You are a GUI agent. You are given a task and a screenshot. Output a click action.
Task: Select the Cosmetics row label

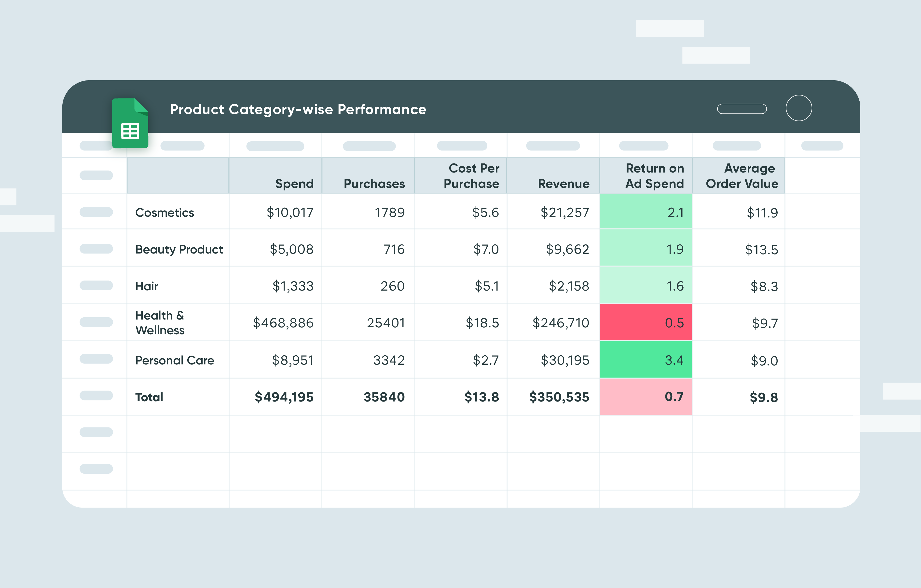point(165,213)
